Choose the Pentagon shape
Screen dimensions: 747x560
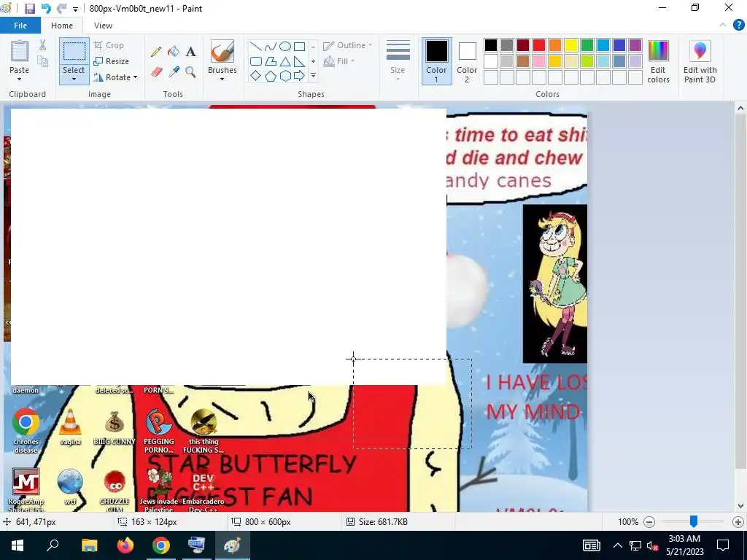pos(270,76)
